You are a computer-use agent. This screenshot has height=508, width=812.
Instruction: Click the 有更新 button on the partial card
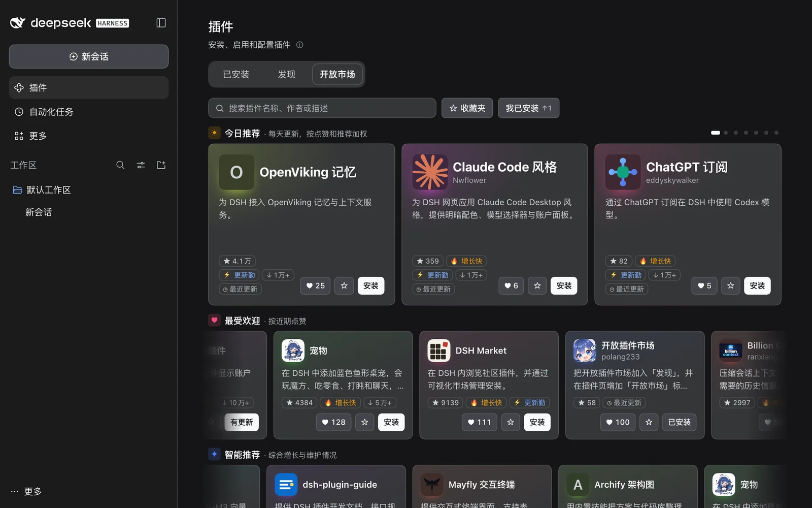click(242, 422)
